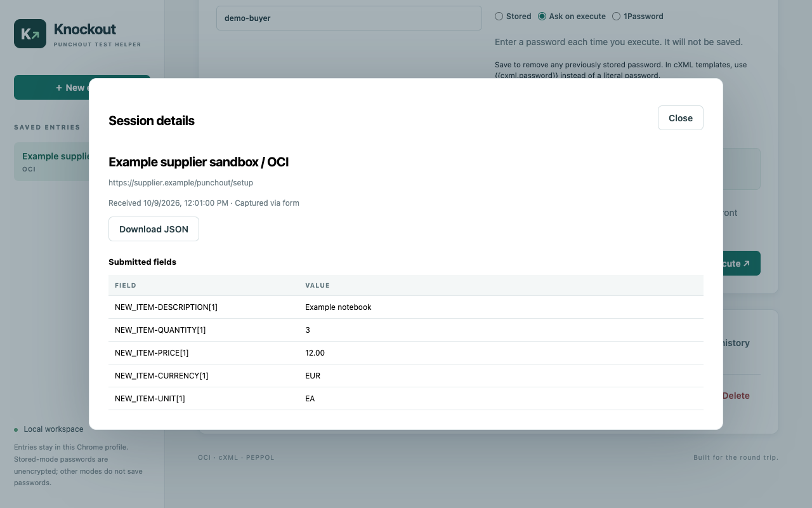Click the Local workspace status label
This screenshot has width=812, height=508.
point(53,429)
